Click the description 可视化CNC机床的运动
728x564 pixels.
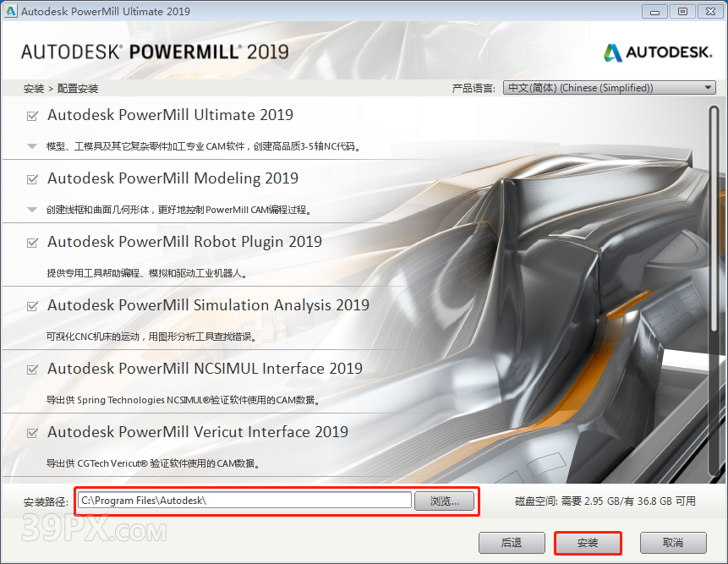click(152, 337)
